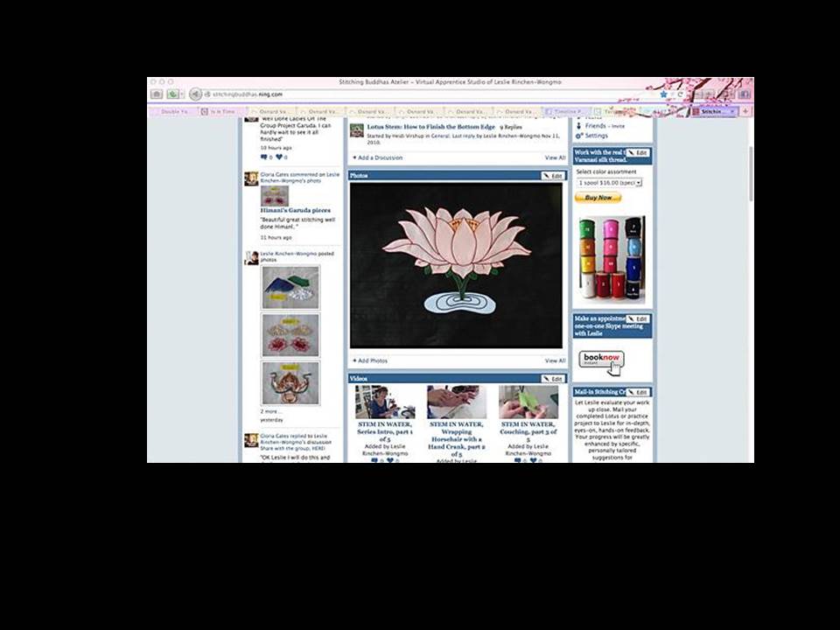This screenshot has height=630, width=840.
Task: Edit the Photos section
Action: coord(552,176)
